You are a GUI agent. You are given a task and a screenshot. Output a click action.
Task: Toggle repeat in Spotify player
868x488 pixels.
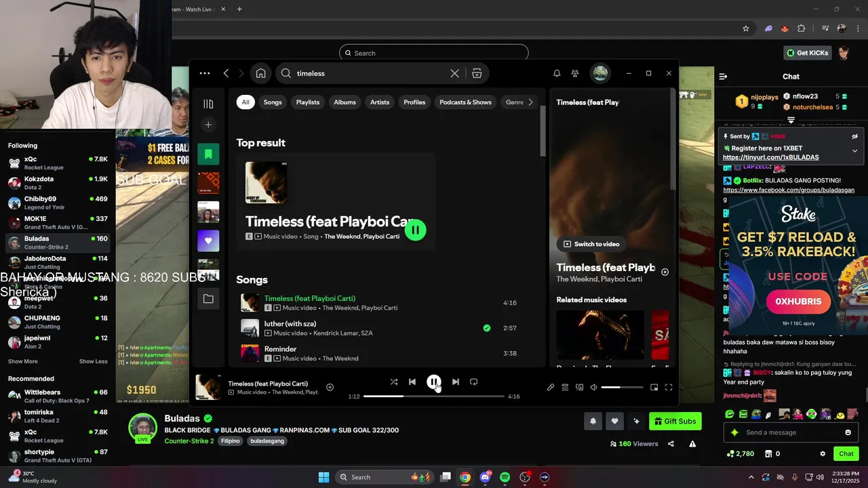point(473,382)
